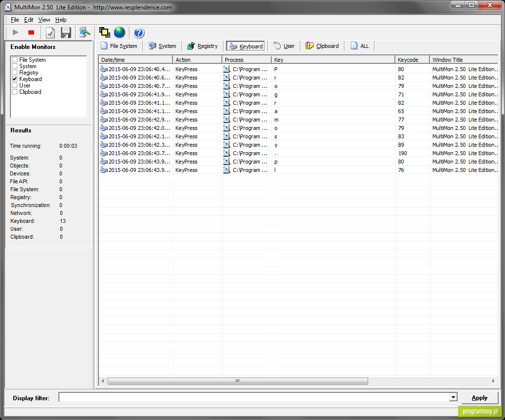Viewport: 505px width, 420px height.
Task: Select the row with keycode 77
Action: (298, 120)
